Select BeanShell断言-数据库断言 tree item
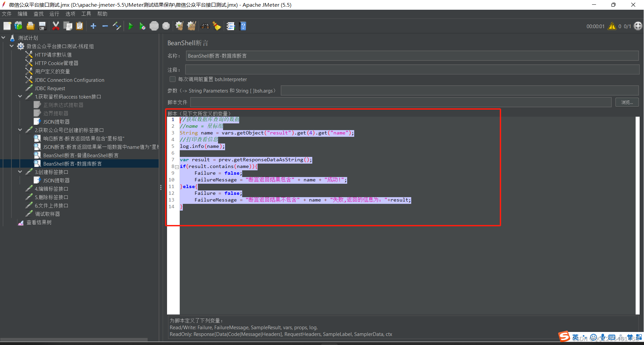Viewport: 644px width, 345px height. click(72, 164)
